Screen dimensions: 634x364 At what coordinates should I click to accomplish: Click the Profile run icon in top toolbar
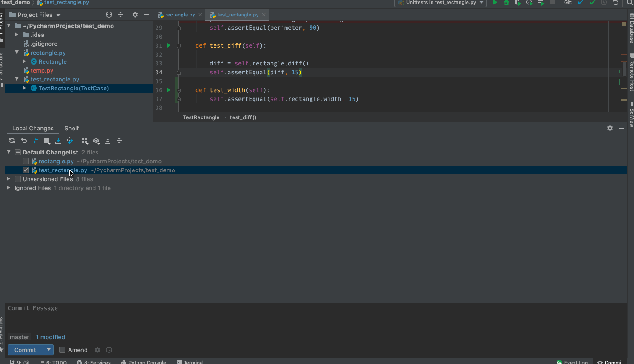point(529,3)
